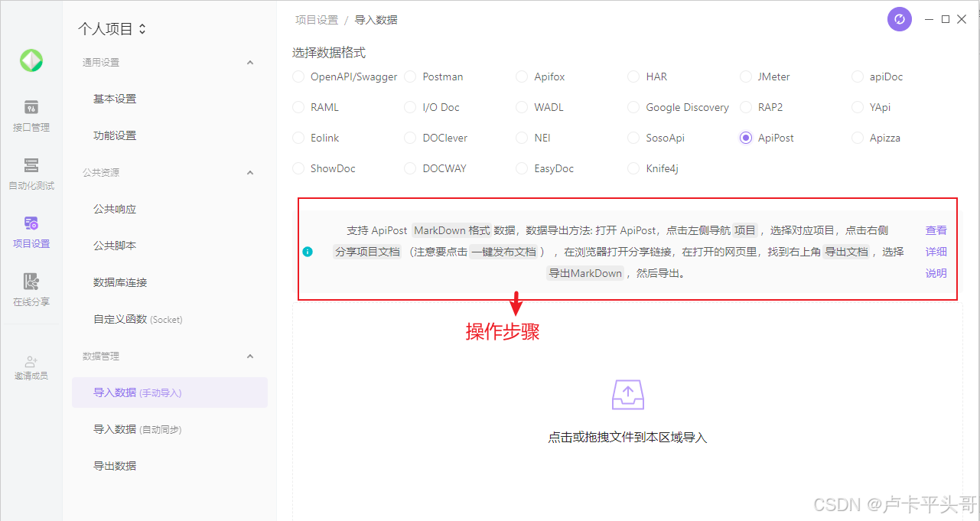Collapse the 通用设置 section
980x521 pixels.
250,63
